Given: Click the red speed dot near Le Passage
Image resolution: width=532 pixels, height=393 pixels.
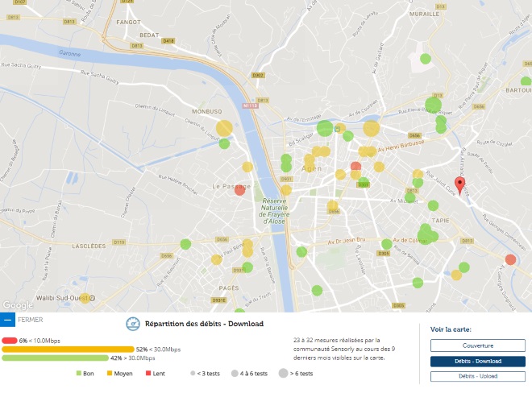Looking at the screenshot, I should point(240,190).
